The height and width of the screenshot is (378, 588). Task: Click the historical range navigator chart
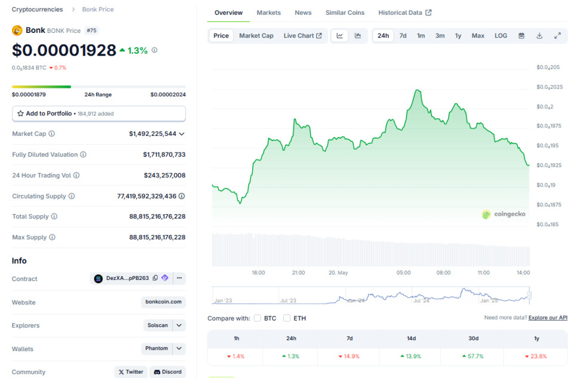(370, 295)
